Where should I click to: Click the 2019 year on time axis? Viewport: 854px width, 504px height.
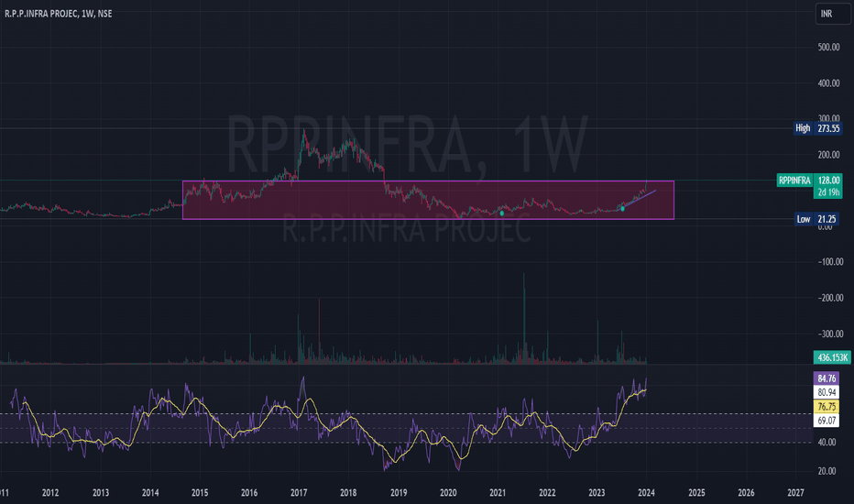pyautogui.click(x=399, y=493)
